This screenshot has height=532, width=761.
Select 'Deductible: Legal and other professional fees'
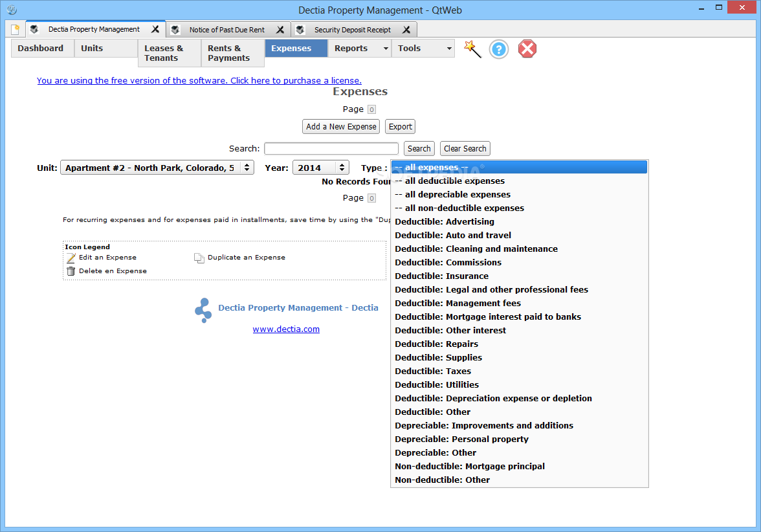tap(519, 289)
